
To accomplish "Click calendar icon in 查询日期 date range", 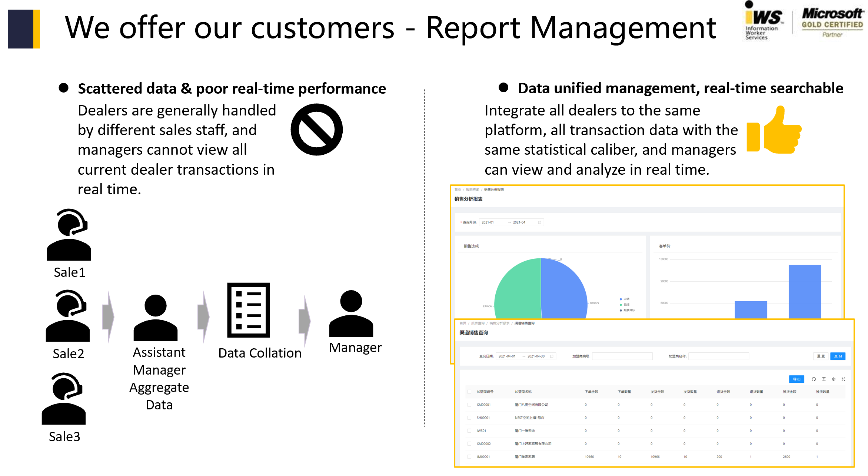I will (x=552, y=356).
